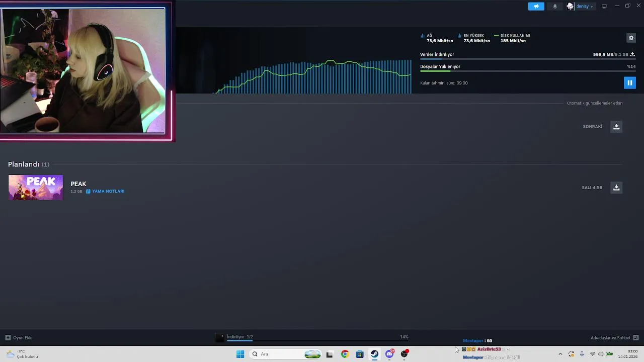Open Arkadaşlar ve Sohbet friends panel

point(614,337)
